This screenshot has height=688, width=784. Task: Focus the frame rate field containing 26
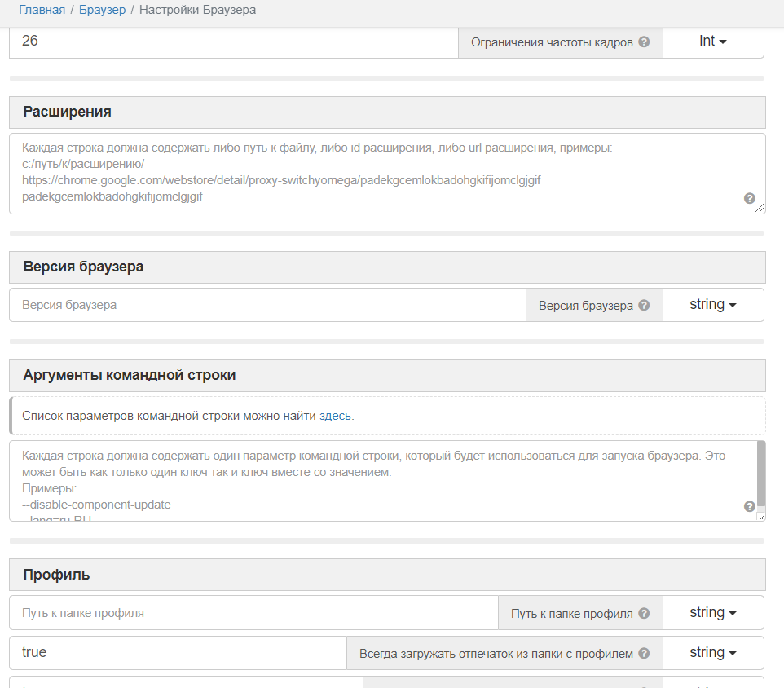(233, 41)
